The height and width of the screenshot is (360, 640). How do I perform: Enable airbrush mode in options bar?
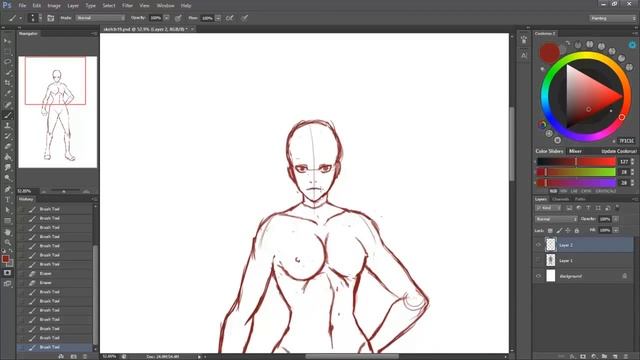[230, 18]
